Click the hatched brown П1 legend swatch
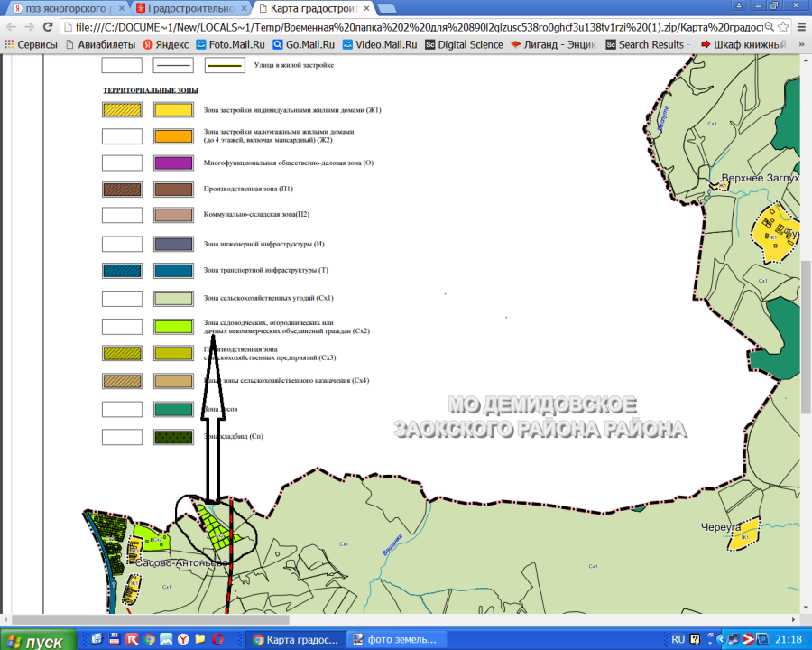The width and height of the screenshot is (812, 650). [122, 190]
